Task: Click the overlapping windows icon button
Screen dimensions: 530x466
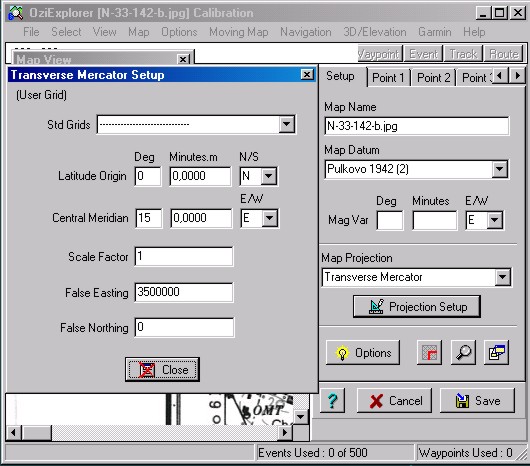Action: 496,352
